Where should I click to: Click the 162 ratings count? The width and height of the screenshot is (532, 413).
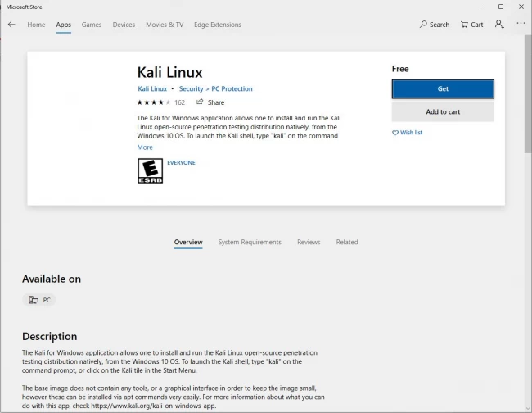point(179,102)
